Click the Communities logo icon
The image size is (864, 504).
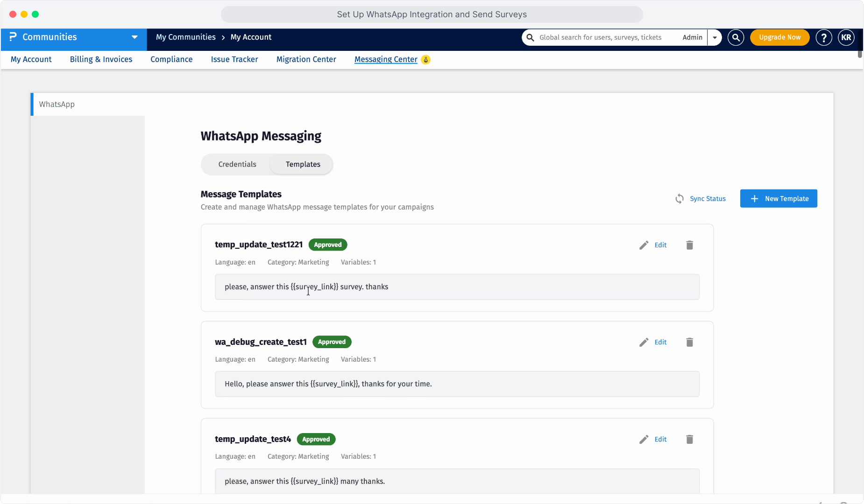click(13, 37)
